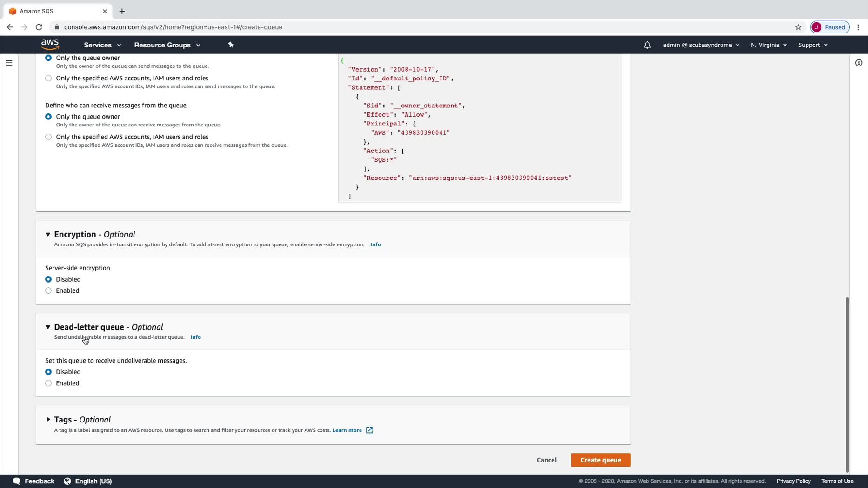Viewport: 868px width, 488px height.
Task: Click inside the JSON access policy editor
Action: click(480, 128)
